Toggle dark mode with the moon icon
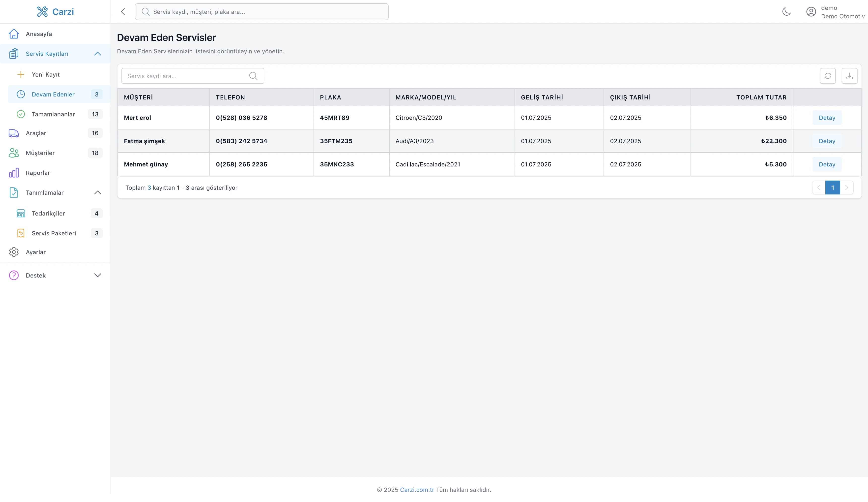 click(x=786, y=12)
